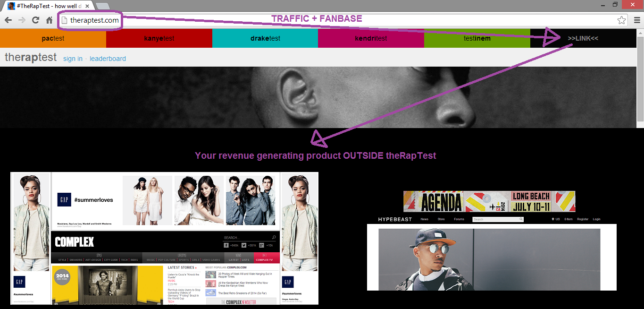The image size is (644, 309).
Task: Click COMPLEX TV in the Complex screenshot
Action: tap(267, 258)
